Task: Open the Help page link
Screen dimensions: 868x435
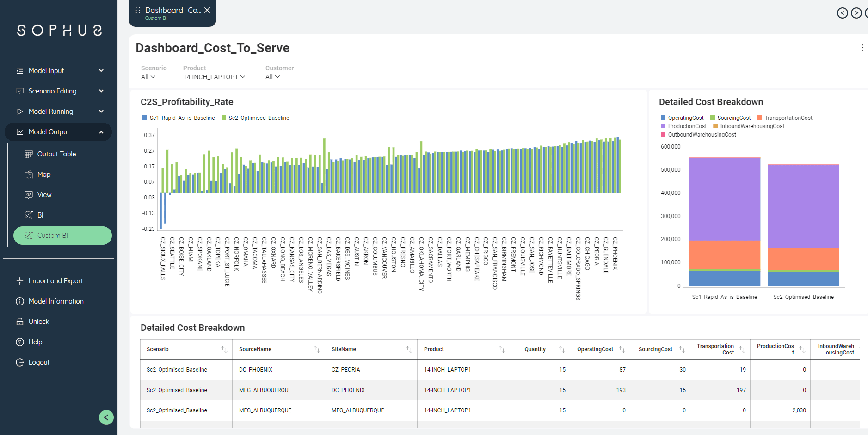Action: [35, 342]
